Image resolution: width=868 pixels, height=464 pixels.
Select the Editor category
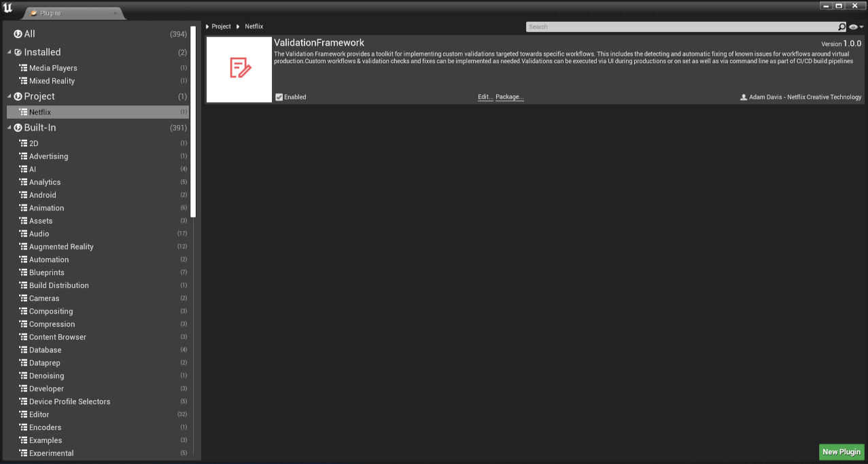pos(97,414)
